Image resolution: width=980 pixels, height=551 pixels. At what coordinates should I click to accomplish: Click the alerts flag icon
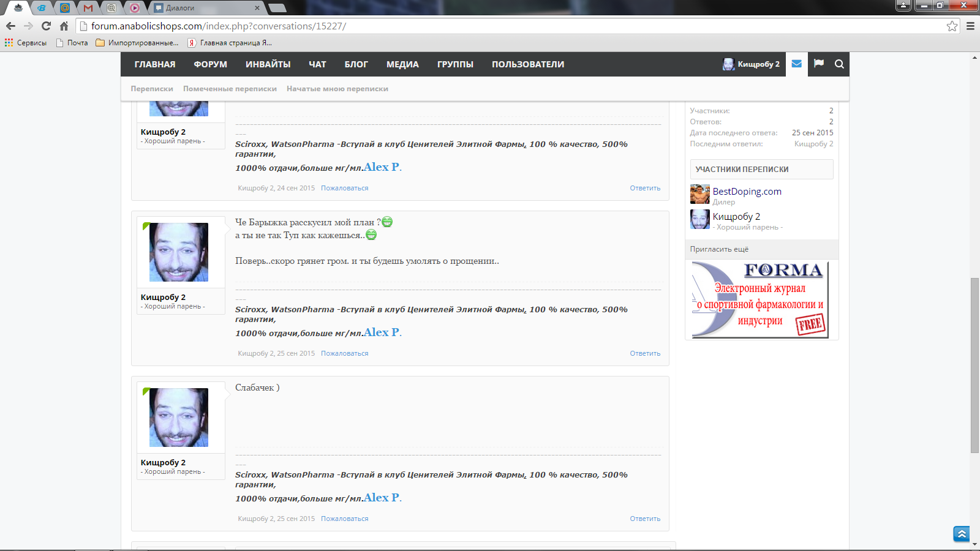point(819,64)
